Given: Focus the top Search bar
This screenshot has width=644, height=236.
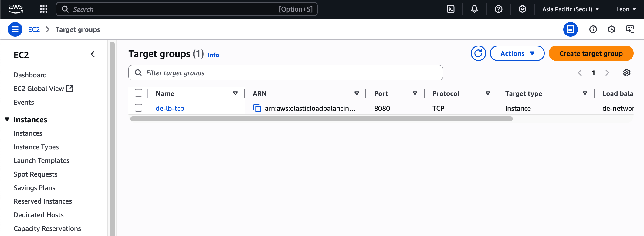Looking at the screenshot, I should tap(187, 9).
